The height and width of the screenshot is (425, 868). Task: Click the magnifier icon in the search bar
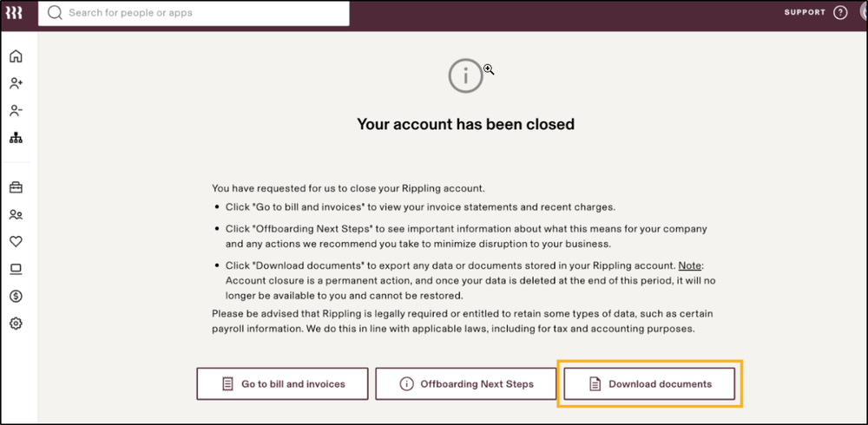(x=55, y=13)
